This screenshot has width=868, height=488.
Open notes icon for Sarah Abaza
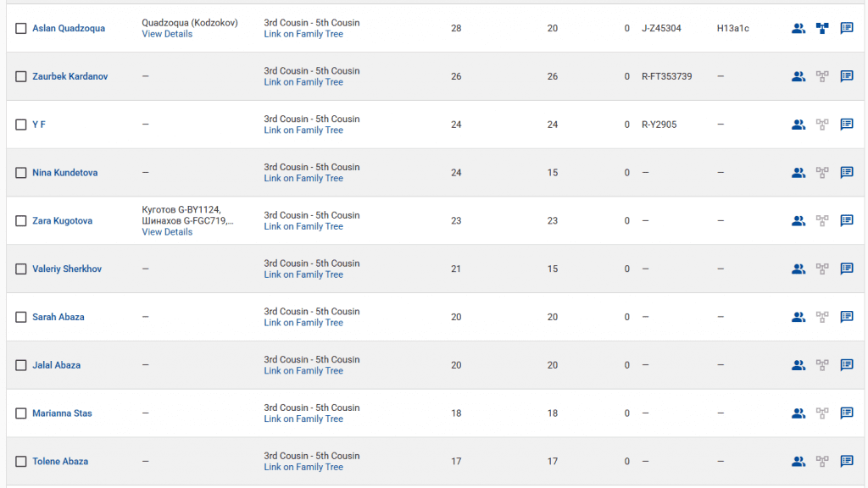846,317
